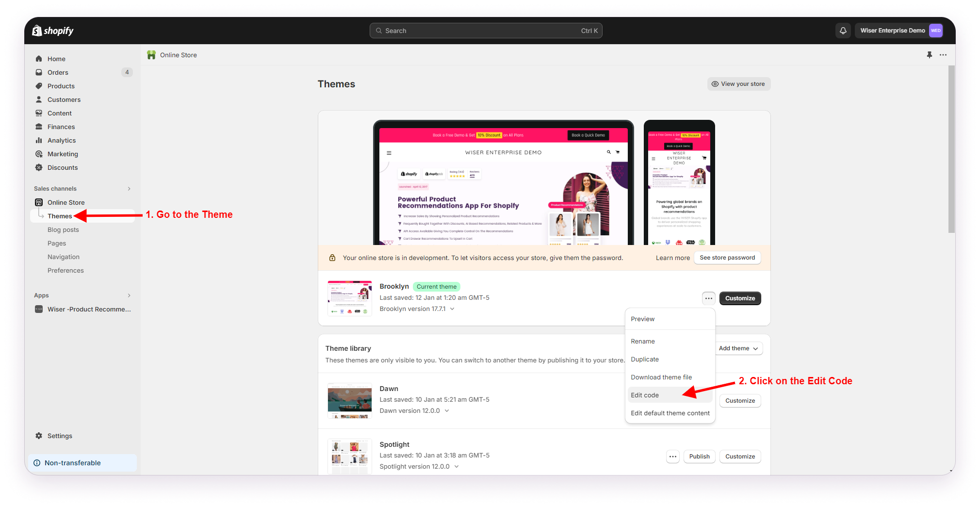Viewport: 980px width, 507px height.
Task: Select Duplicate from theme menu
Action: point(670,360)
